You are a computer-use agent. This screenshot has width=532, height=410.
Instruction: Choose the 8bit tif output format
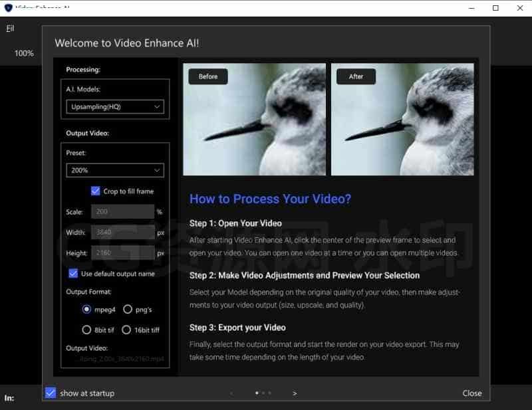click(x=86, y=330)
